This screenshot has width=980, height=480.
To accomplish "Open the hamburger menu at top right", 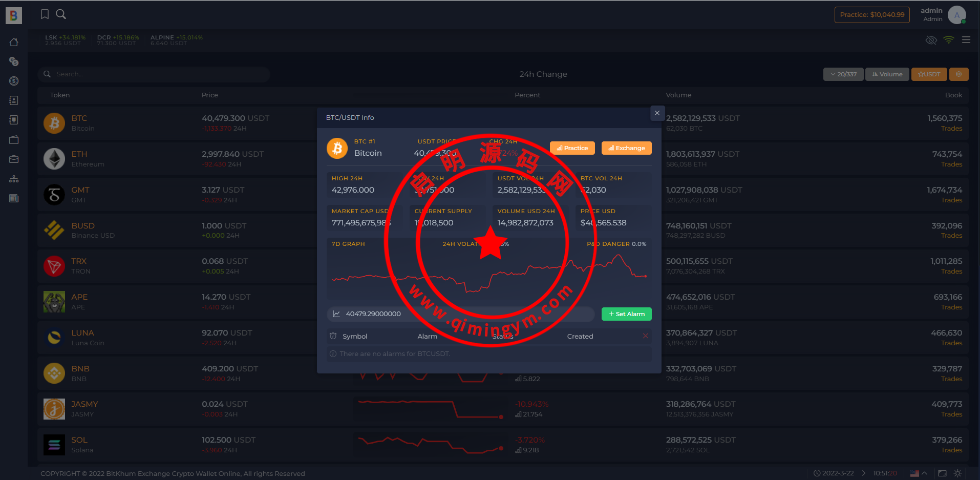I will pos(966,40).
